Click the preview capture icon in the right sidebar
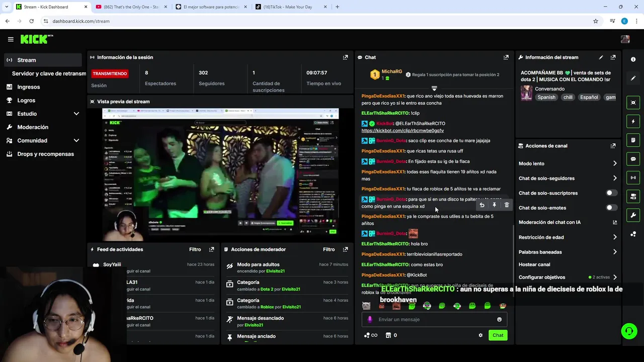The image size is (644, 362). (x=633, y=103)
